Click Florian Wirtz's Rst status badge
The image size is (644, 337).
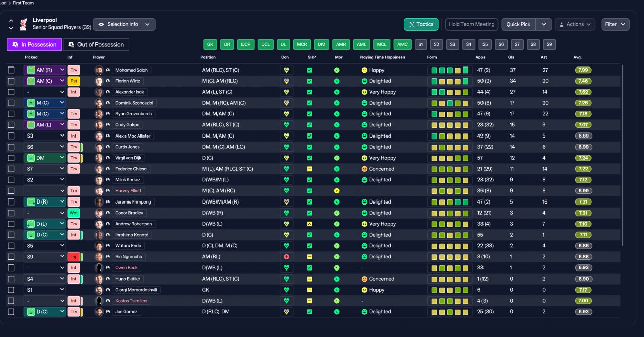[74, 81]
